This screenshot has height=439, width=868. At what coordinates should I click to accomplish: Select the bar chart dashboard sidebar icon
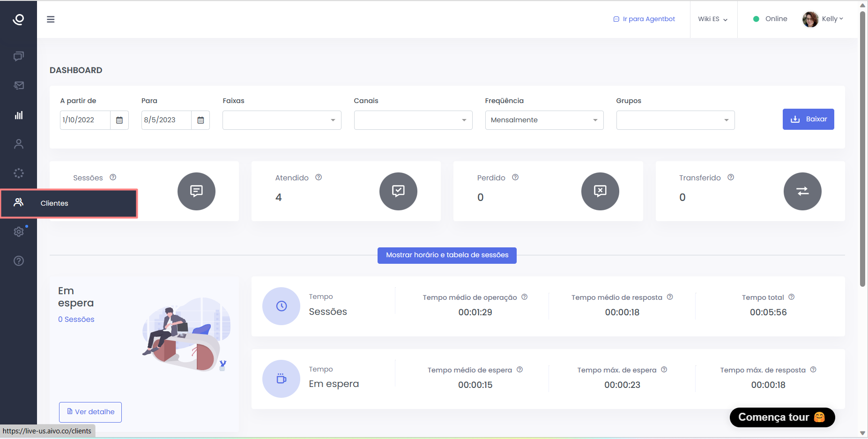[x=19, y=115]
